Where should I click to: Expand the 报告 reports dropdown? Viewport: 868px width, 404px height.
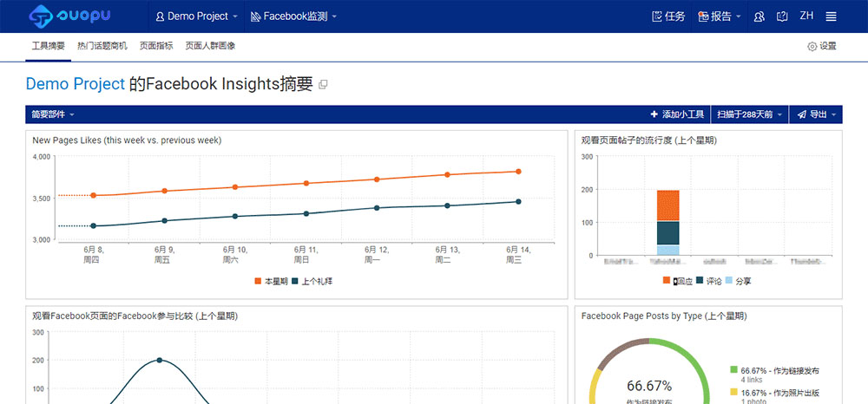(720, 16)
